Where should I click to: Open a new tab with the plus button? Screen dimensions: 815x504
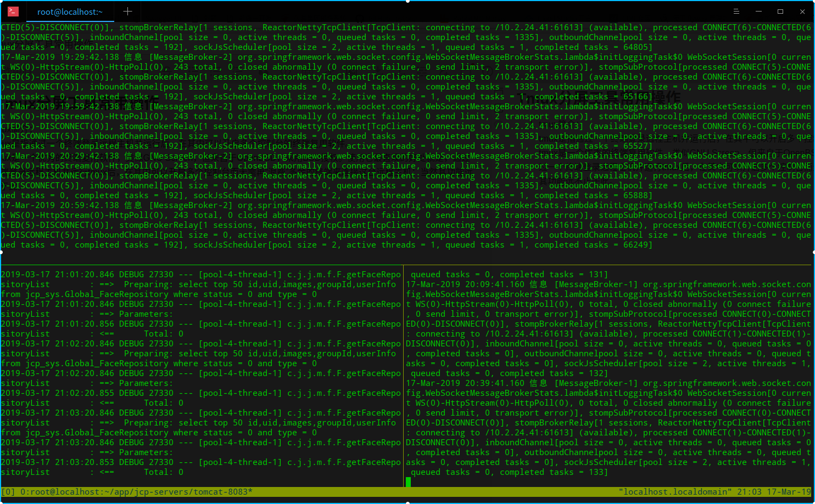coord(127,11)
